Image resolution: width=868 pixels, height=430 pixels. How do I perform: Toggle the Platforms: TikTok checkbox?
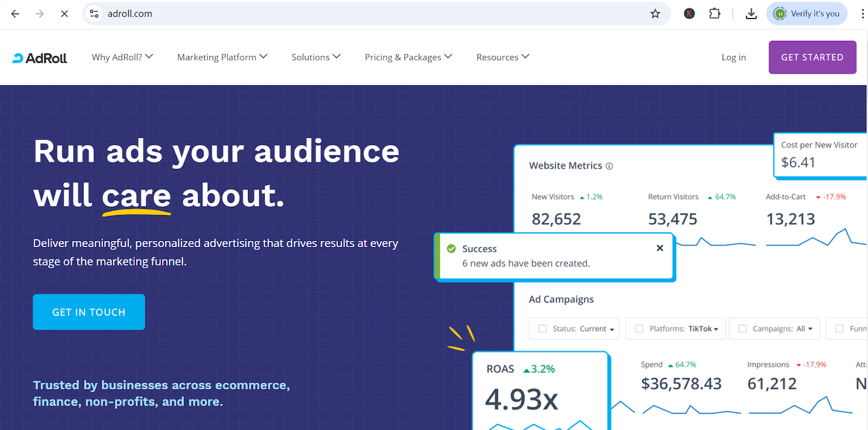[639, 328]
